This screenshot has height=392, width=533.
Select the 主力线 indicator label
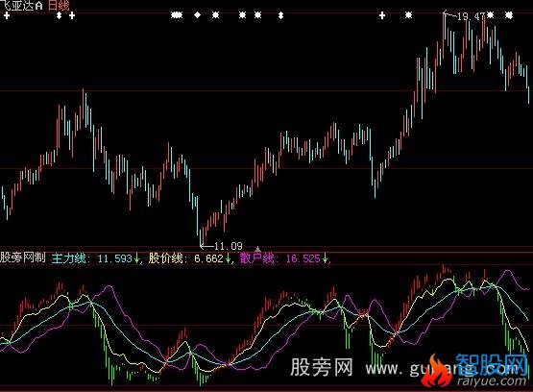[68, 258]
